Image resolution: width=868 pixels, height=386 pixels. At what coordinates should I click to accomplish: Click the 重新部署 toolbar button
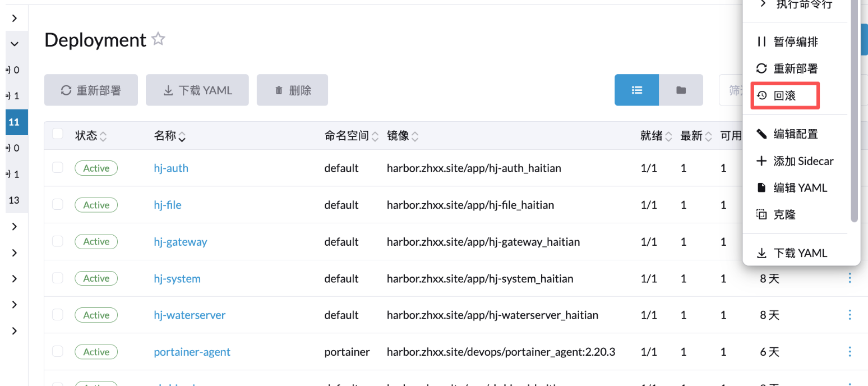pyautogui.click(x=91, y=90)
